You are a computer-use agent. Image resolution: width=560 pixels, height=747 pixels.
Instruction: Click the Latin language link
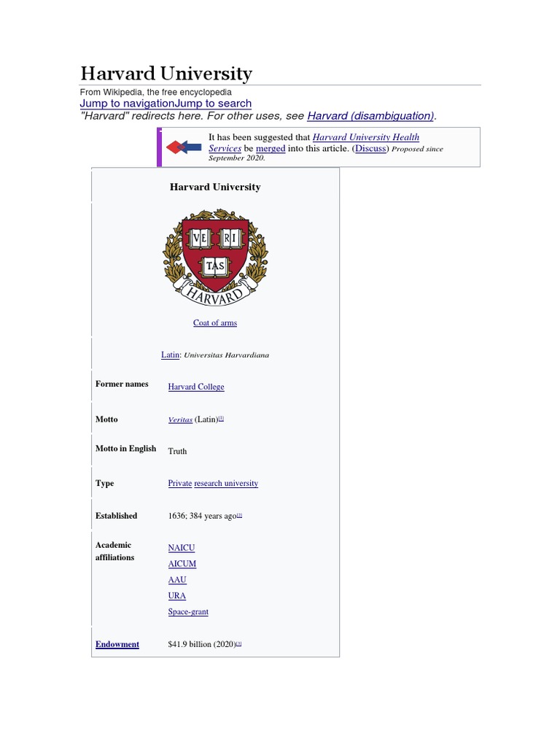(170, 355)
